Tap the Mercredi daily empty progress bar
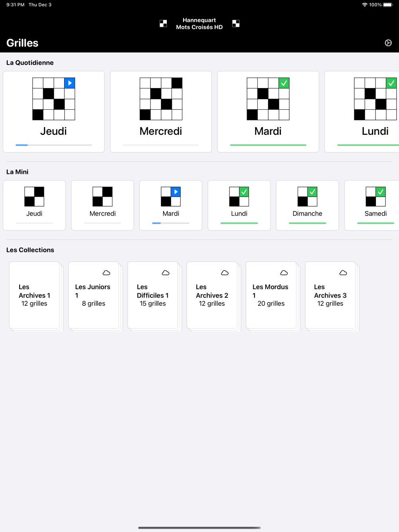The width and height of the screenshot is (399, 532). click(x=161, y=145)
